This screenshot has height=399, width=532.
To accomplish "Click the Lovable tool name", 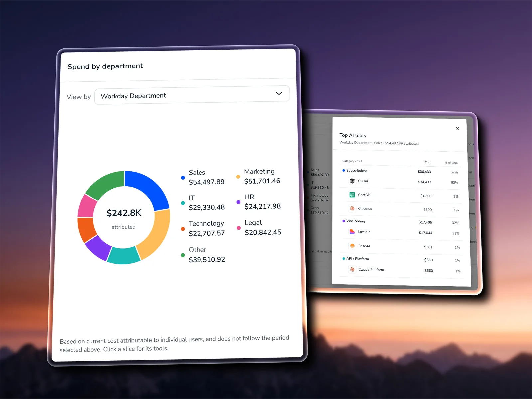I will click(364, 232).
